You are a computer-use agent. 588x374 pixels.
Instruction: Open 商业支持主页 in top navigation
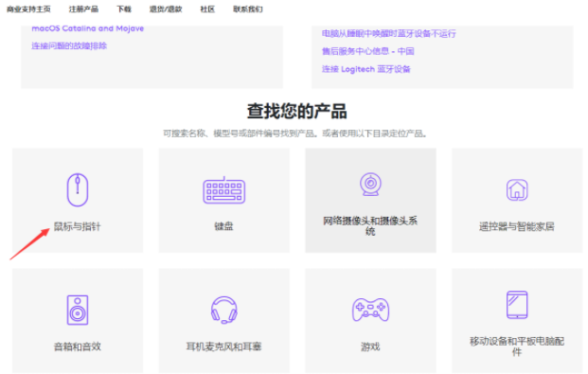28,9
